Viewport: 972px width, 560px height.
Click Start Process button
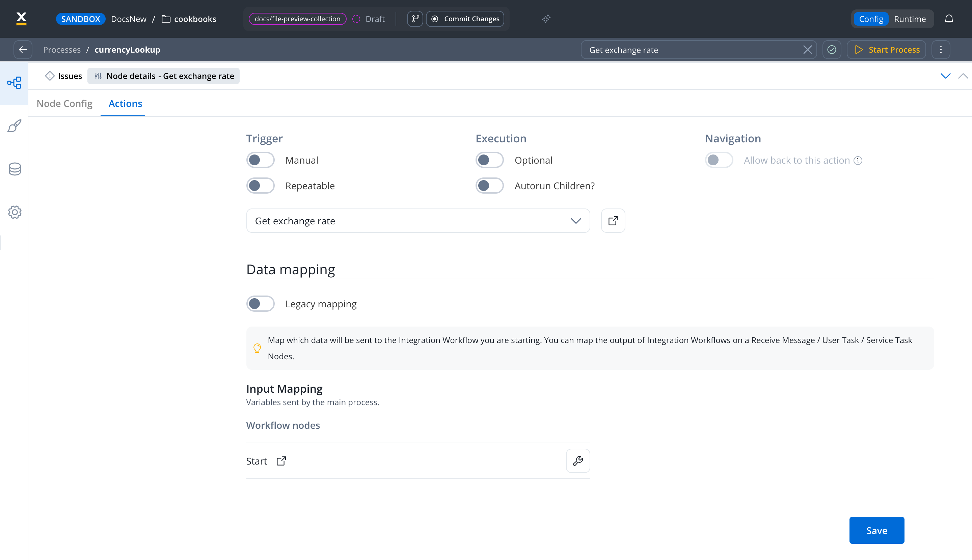point(886,50)
